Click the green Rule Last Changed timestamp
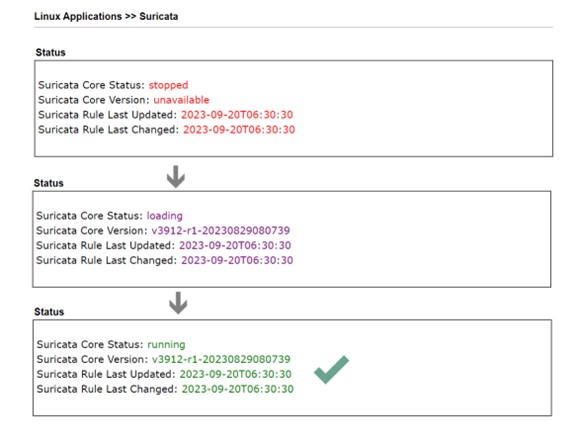The height and width of the screenshot is (445, 576). (238, 389)
